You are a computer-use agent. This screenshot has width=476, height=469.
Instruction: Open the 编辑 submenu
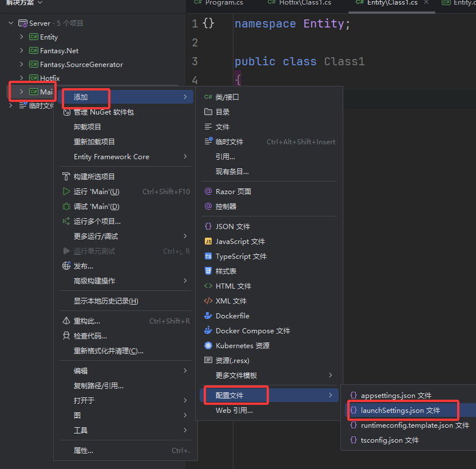click(x=126, y=371)
